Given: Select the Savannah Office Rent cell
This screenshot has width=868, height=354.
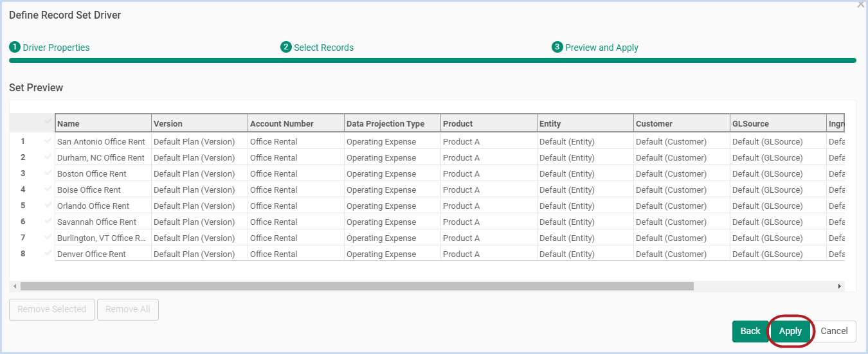Looking at the screenshot, I should point(103,222).
